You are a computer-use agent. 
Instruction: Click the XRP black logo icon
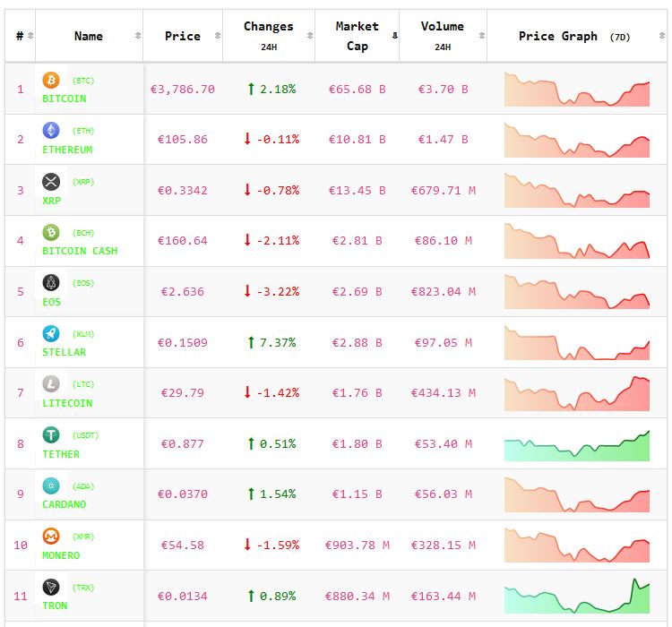pyautogui.click(x=51, y=182)
